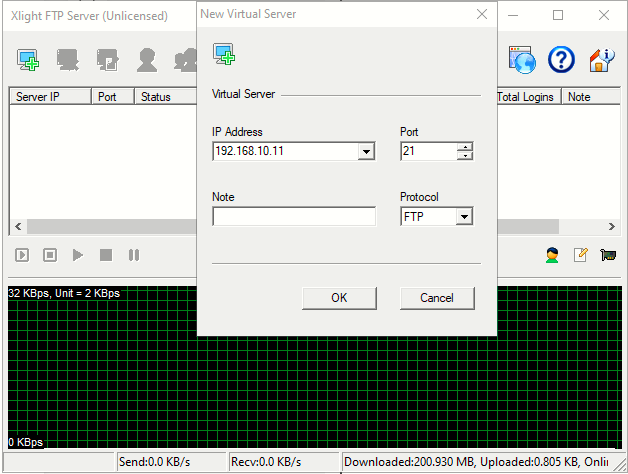Click the greyed user group icon
This screenshot has height=474, width=628.
[x=186, y=60]
